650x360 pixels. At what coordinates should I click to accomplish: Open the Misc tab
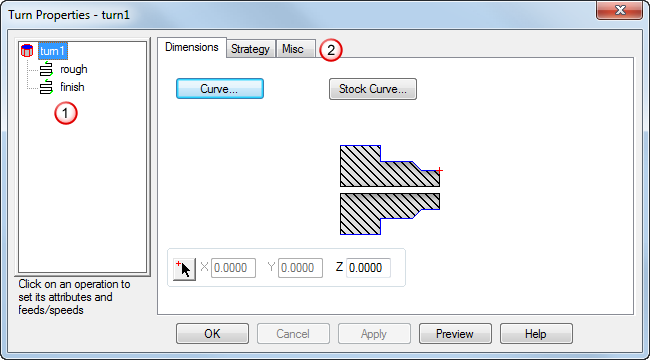point(293,49)
